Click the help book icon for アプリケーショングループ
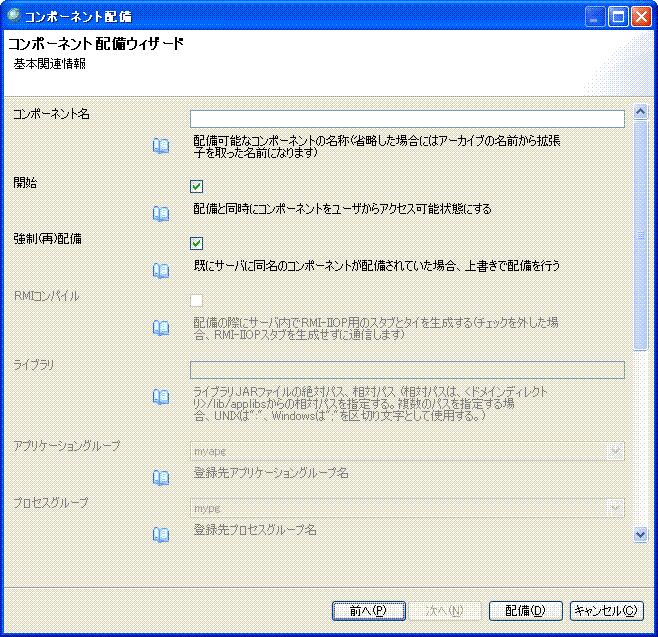The image size is (658, 637). [x=160, y=477]
